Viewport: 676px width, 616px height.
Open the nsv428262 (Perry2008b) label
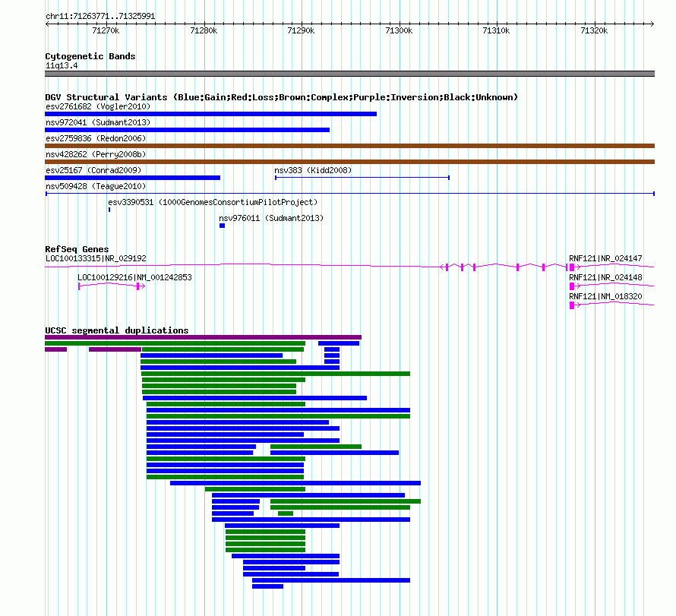(96, 154)
